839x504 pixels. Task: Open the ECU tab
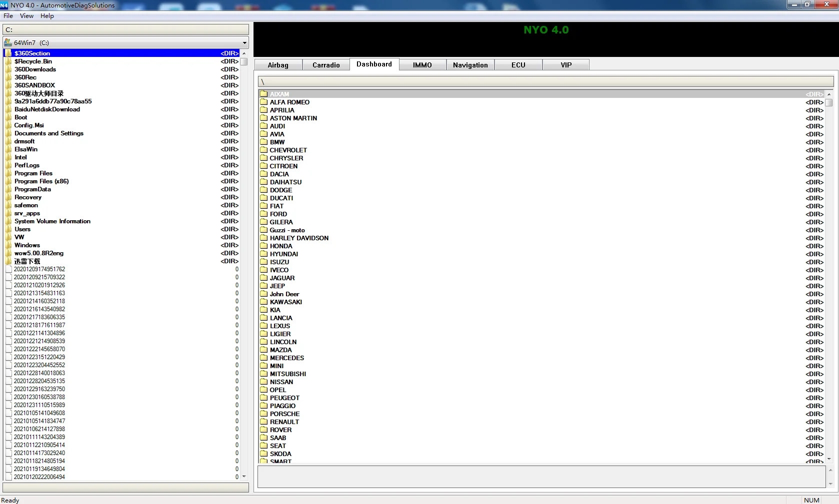click(518, 65)
